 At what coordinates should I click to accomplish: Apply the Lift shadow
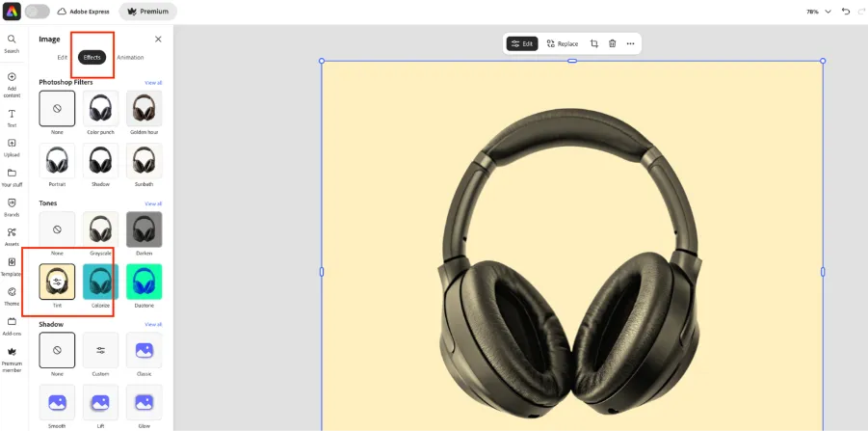coord(101,402)
